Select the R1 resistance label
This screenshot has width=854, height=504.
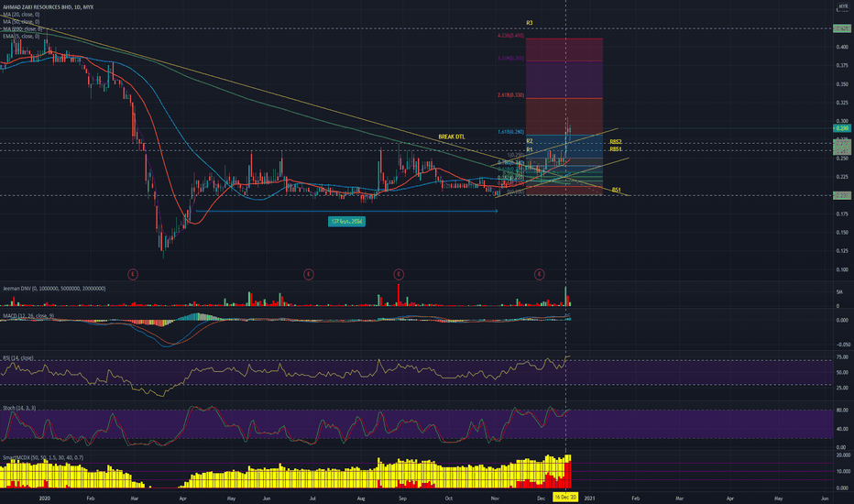(530, 150)
